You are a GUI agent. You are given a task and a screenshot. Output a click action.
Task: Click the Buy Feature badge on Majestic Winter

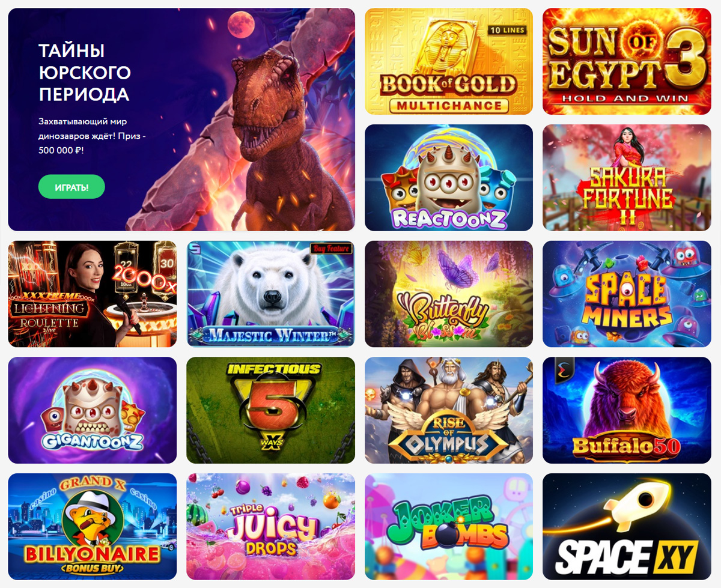pyautogui.click(x=330, y=248)
